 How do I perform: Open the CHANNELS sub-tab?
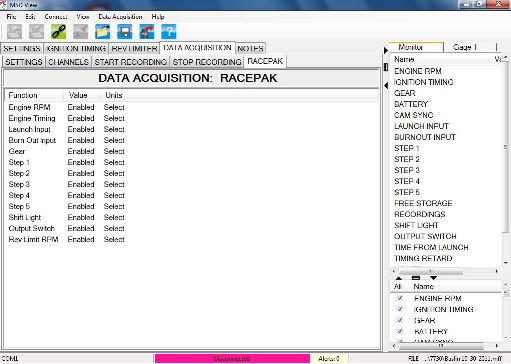point(68,62)
